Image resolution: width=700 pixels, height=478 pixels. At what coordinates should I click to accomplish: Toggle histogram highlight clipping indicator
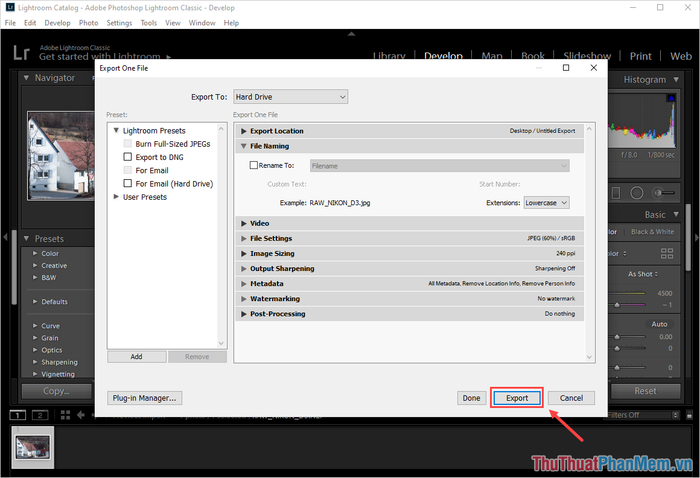click(671, 98)
